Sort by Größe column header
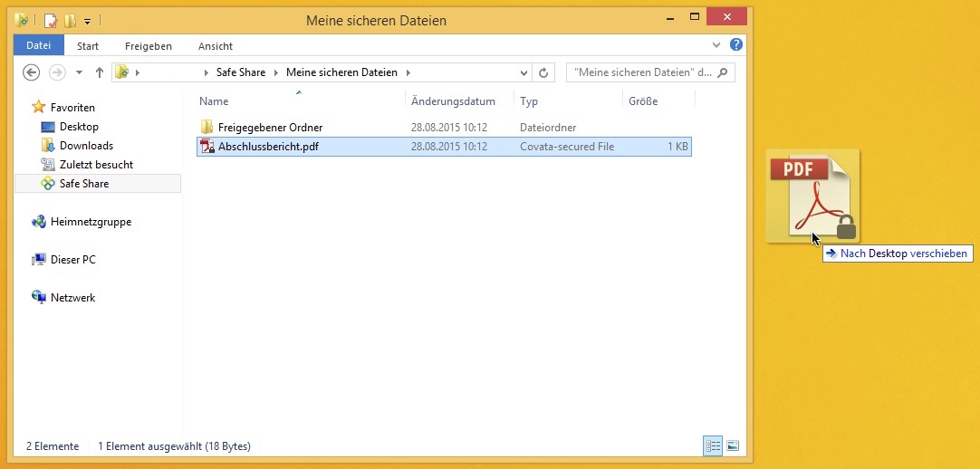Viewport: 980px width, 469px height. pos(643,101)
